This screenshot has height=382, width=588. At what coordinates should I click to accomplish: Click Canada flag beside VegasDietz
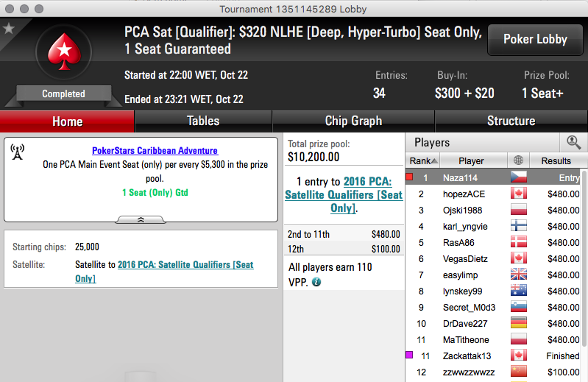click(x=519, y=258)
